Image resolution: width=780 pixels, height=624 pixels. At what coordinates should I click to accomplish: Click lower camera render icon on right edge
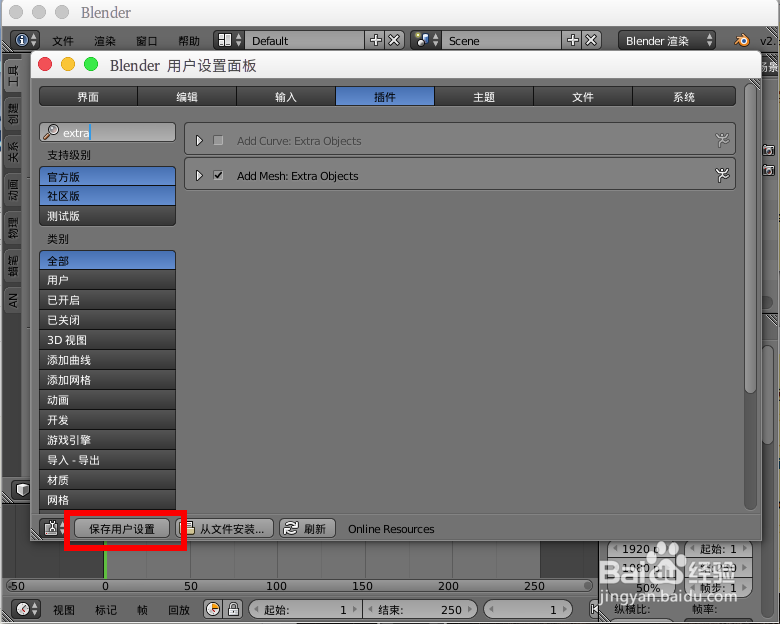tap(769, 170)
